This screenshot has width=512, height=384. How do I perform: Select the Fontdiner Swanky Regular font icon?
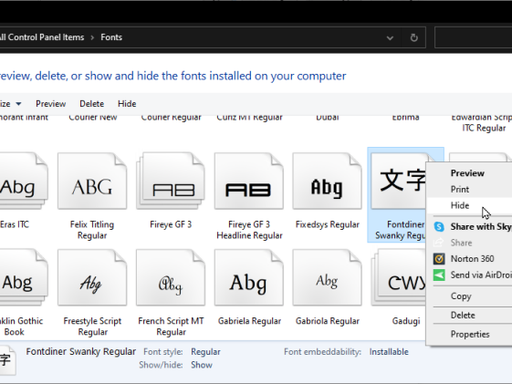398,181
